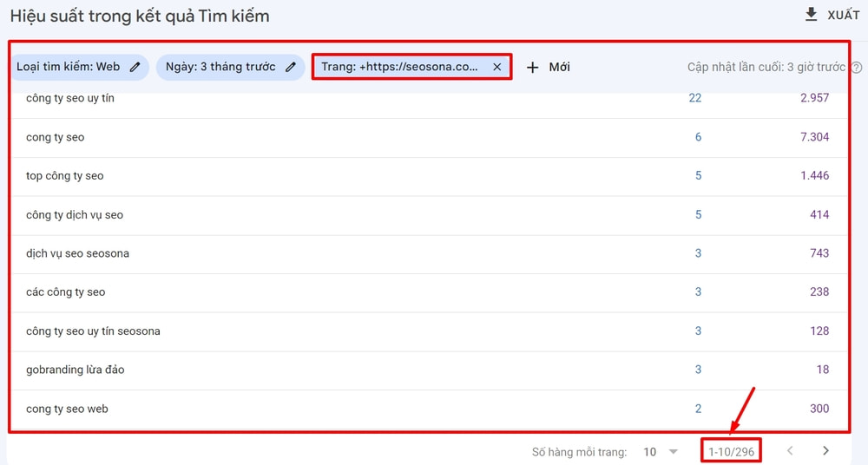The width and height of the screenshot is (868, 465).
Task: Open rows per page dropdown
Action: [661, 452]
